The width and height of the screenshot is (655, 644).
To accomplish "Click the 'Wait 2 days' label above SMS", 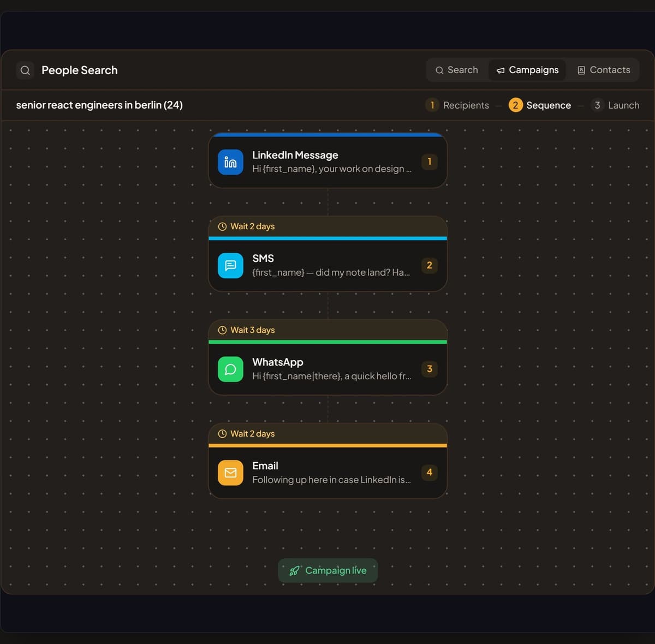I will coord(253,226).
